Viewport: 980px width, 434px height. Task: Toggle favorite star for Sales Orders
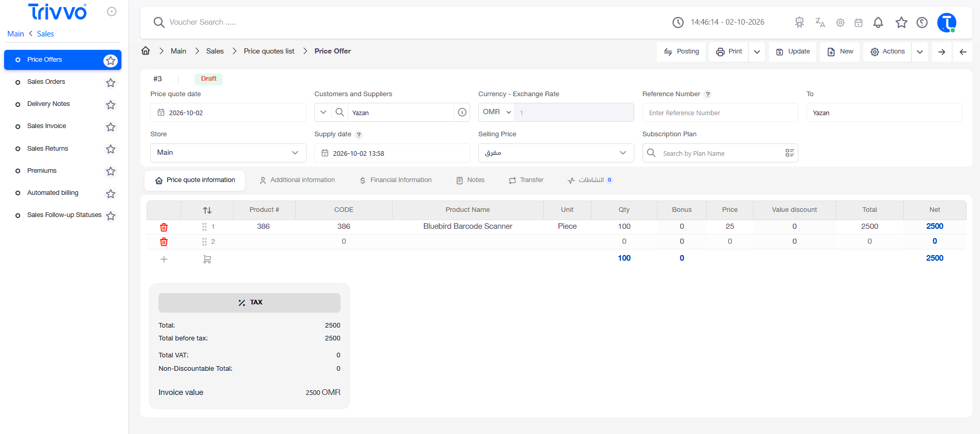[111, 83]
